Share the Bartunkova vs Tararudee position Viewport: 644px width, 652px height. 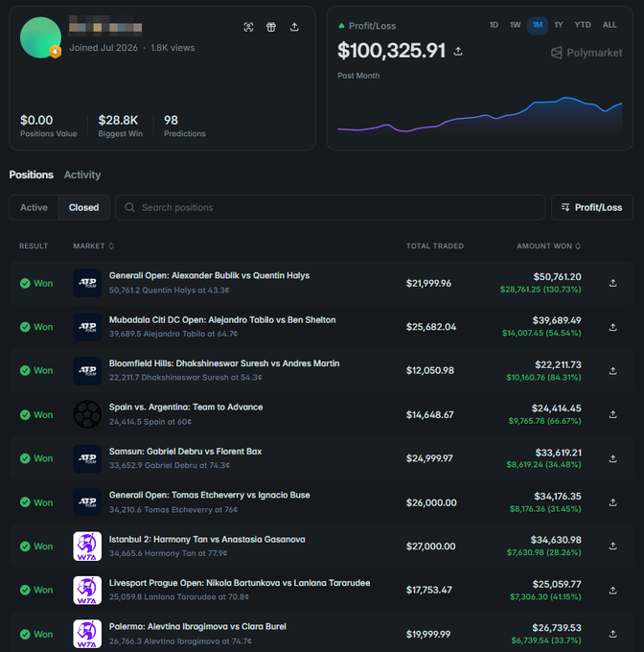coord(612,590)
